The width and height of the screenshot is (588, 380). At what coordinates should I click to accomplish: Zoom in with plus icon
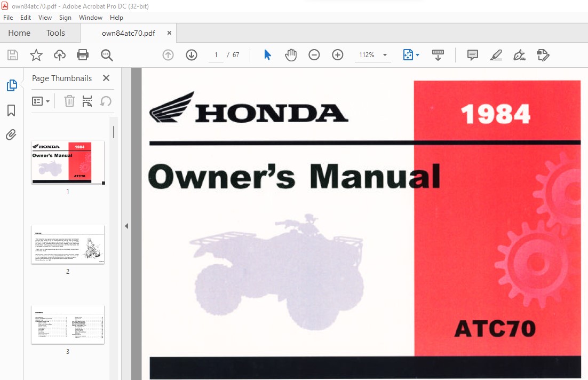coord(338,55)
